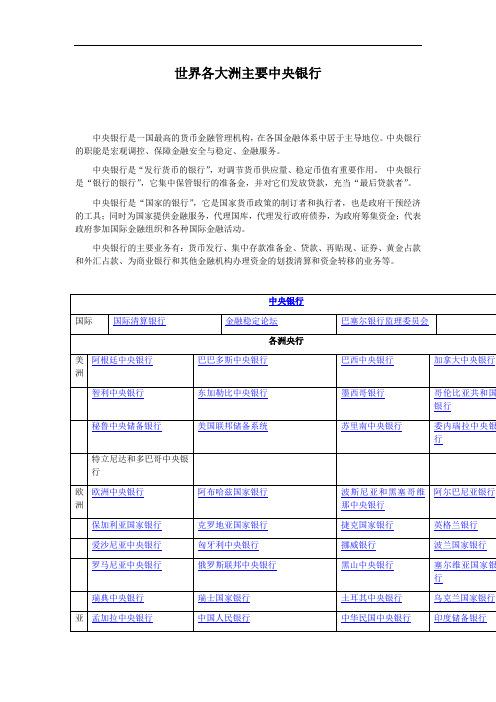Screen dimensions: 496x702
Task: Select the 保加利亚国家银行 link
Action: pos(126,525)
